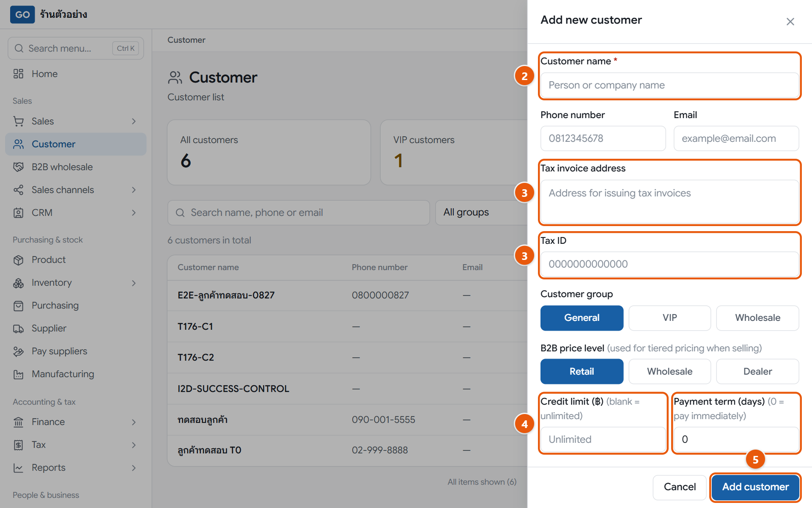
Task: Choose Dealer B2B price level
Action: point(757,371)
